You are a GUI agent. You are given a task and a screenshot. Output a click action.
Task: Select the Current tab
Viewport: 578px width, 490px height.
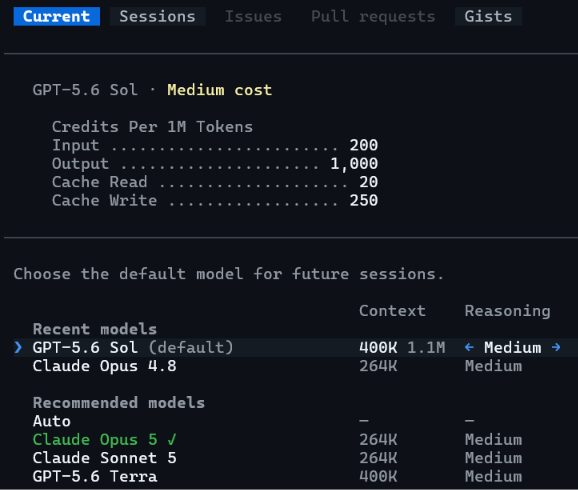[56, 17]
